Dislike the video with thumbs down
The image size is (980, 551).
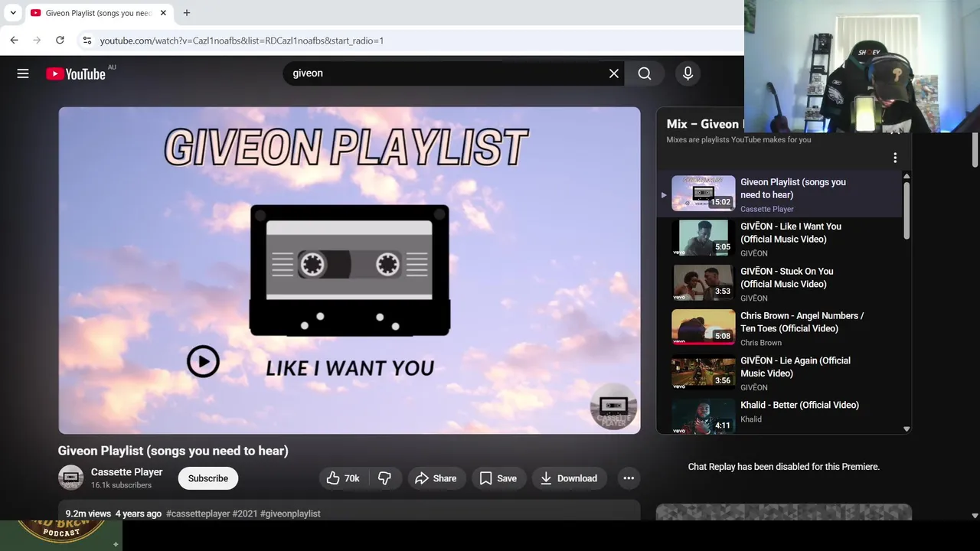(384, 478)
